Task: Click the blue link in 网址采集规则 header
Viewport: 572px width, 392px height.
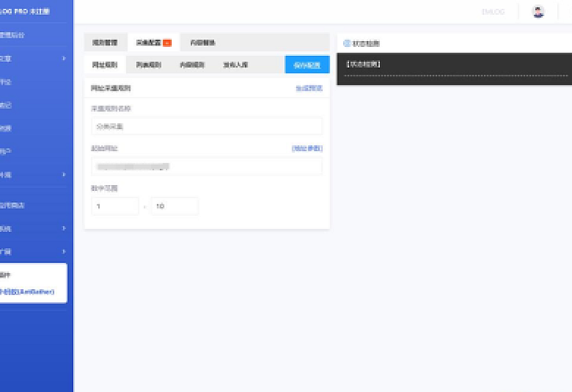Action: click(x=308, y=88)
